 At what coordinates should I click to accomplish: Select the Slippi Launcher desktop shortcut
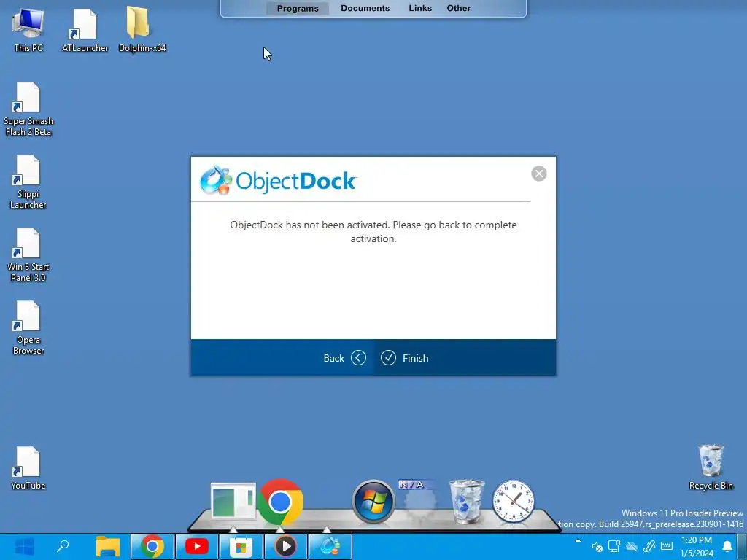(x=28, y=182)
